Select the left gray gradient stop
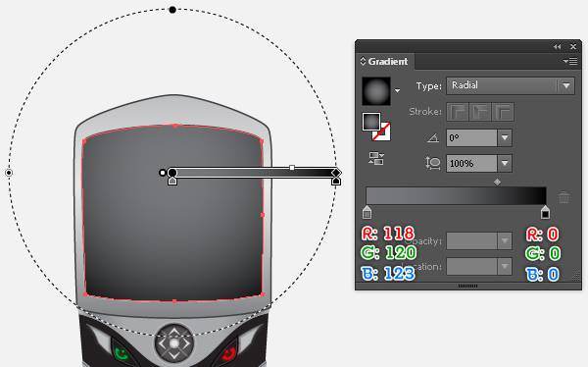Image resolution: width=588 pixels, height=367 pixels. (367, 212)
